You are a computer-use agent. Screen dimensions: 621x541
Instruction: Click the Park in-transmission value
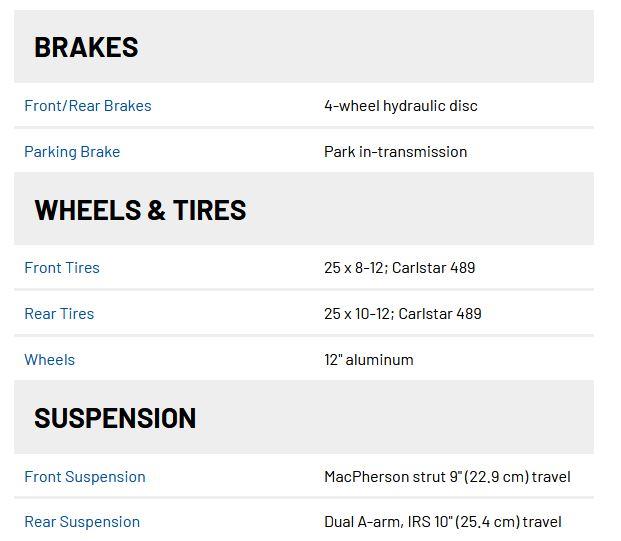coord(395,152)
